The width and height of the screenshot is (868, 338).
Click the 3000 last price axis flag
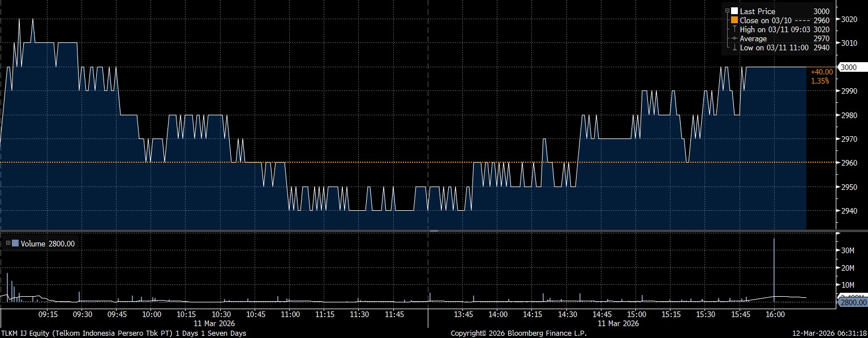tap(848, 67)
